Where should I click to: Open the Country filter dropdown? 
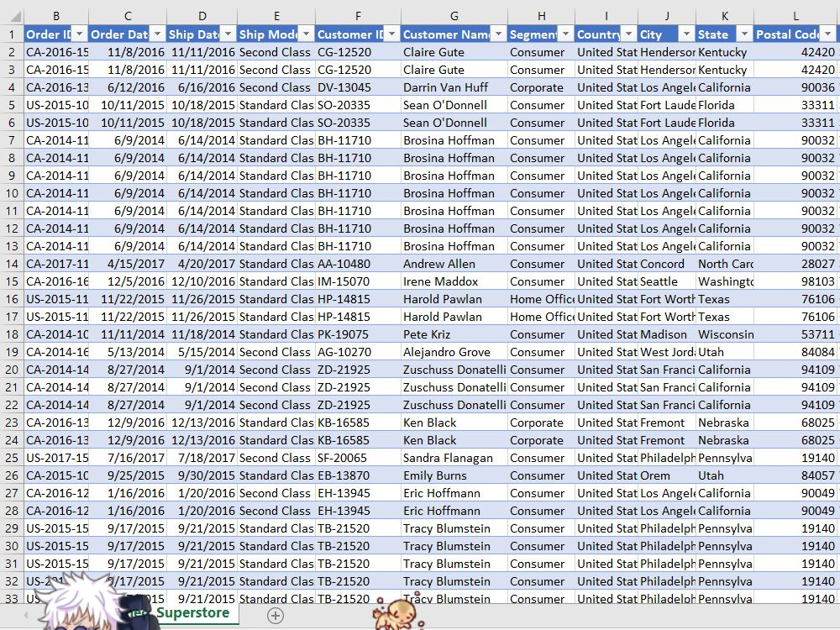(629, 34)
